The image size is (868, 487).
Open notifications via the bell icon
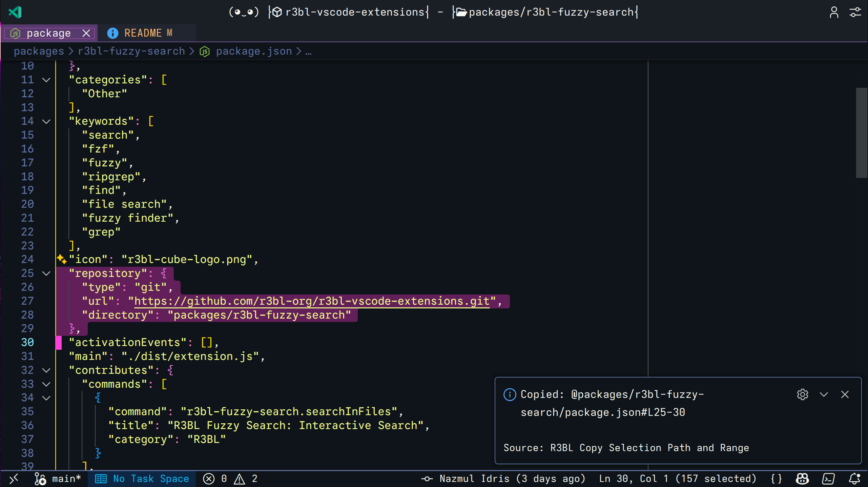point(855,479)
